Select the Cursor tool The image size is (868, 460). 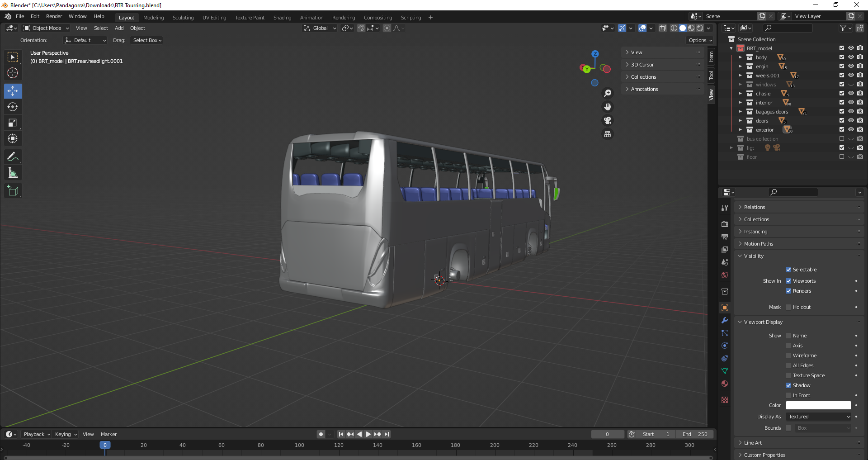coord(13,73)
